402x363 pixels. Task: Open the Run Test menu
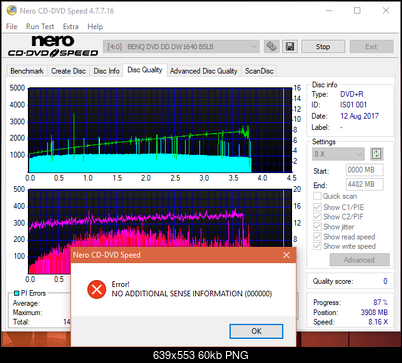(40, 27)
